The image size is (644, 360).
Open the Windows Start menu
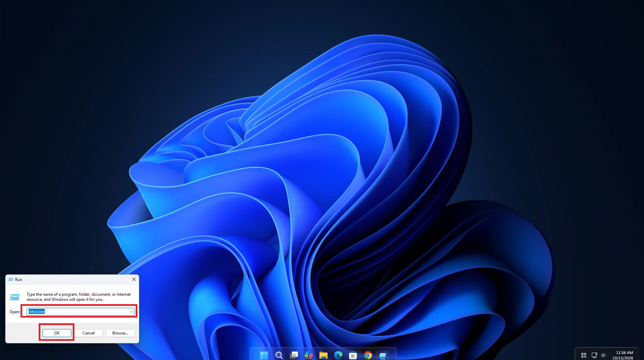click(x=264, y=355)
